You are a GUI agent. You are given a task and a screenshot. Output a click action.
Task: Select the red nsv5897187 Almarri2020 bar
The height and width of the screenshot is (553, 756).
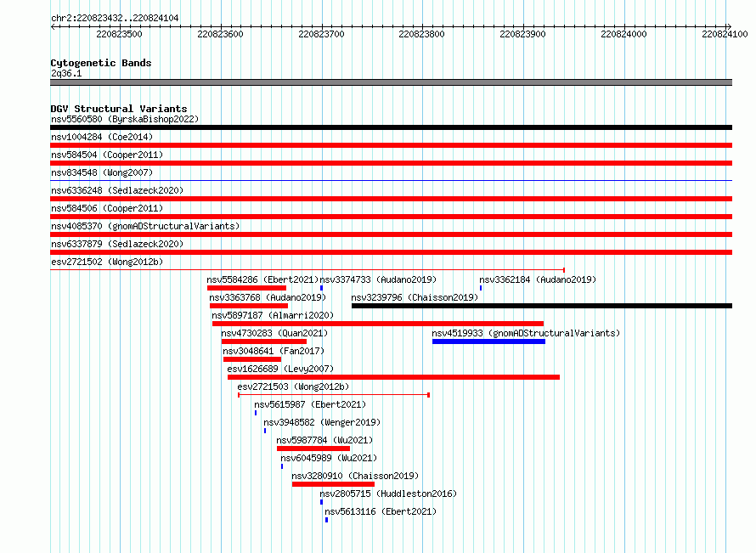pyautogui.click(x=378, y=324)
